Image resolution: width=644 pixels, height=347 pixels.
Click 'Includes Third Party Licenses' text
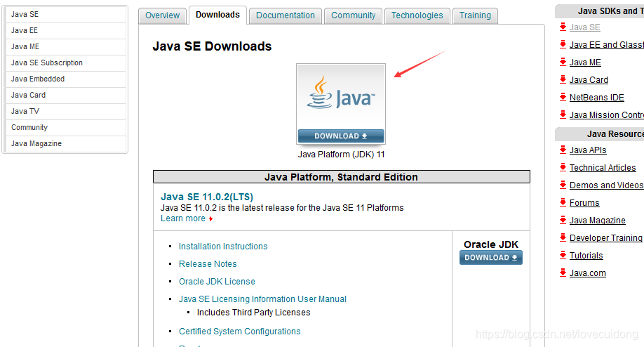click(x=253, y=313)
